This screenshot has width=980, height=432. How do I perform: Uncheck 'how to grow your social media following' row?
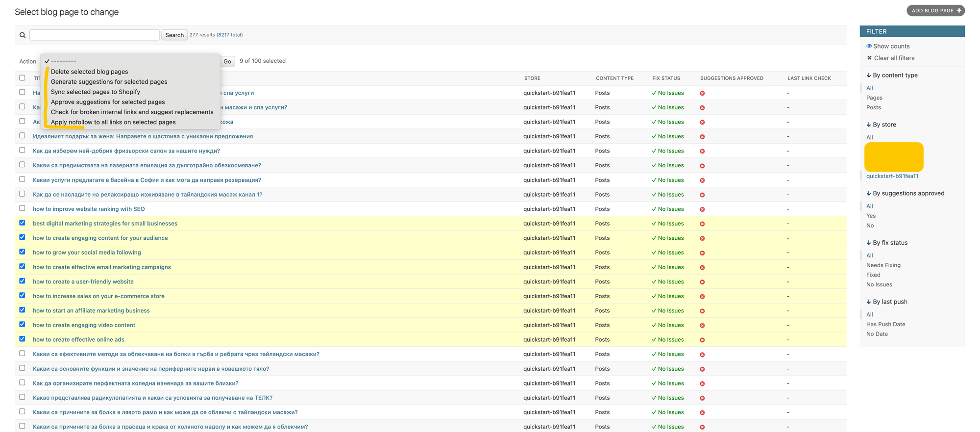[22, 252]
